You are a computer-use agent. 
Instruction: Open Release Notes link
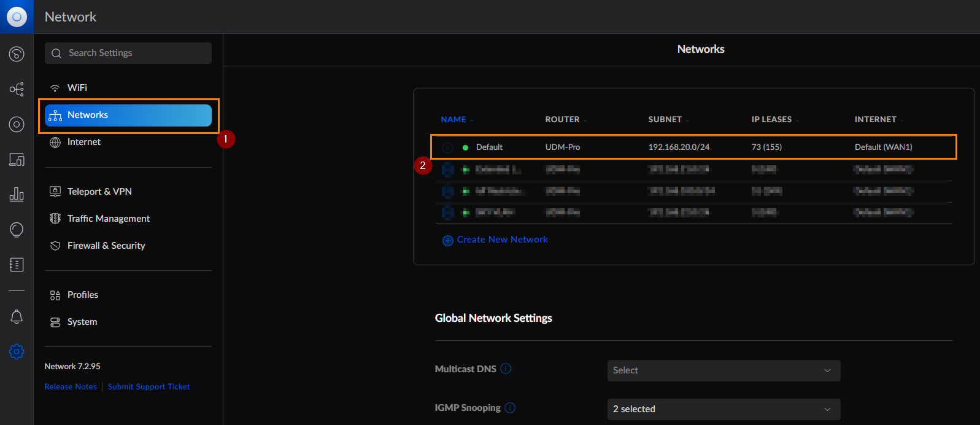click(x=71, y=386)
